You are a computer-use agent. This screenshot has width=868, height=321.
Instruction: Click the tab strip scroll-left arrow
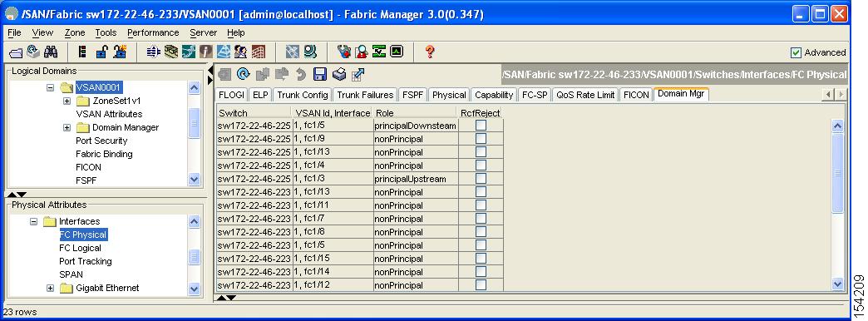tap(829, 95)
